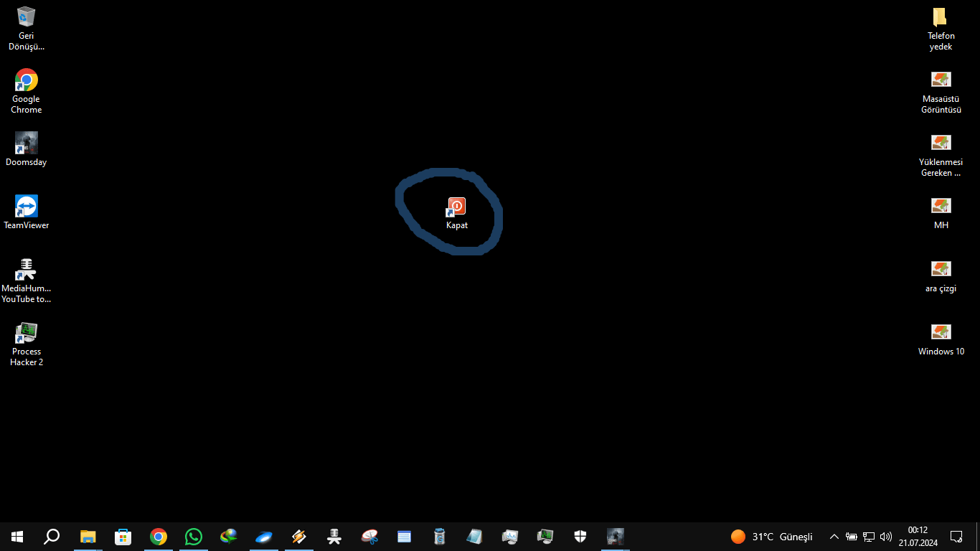Open the performance monitor taskbar icon
The width and height of the screenshot is (980, 551).
tap(509, 537)
